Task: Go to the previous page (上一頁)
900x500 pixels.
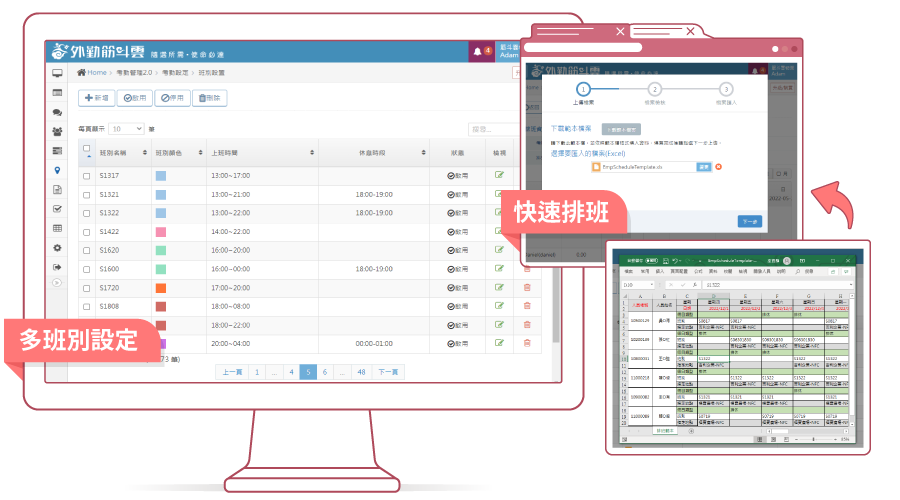Action: coord(232,372)
